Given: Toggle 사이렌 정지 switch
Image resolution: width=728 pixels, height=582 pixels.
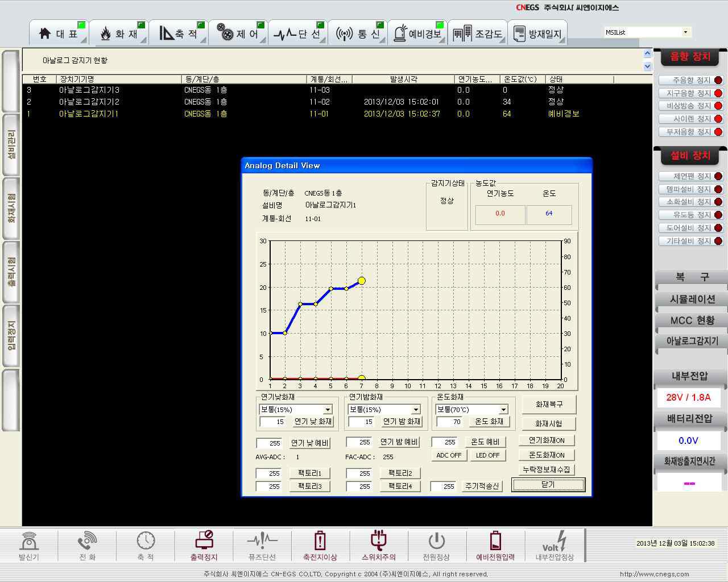Looking at the screenshot, I should (691, 119).
